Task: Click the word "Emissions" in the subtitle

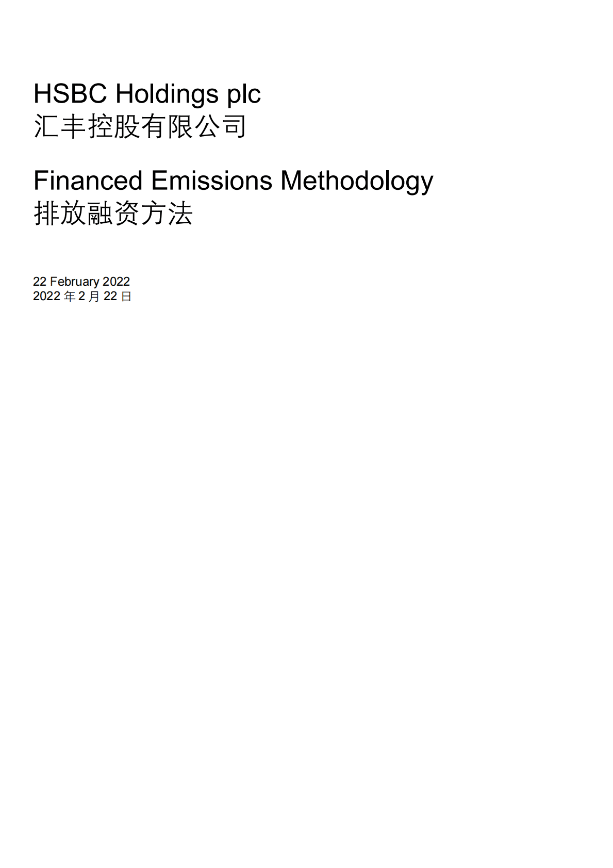Action: 211,181
